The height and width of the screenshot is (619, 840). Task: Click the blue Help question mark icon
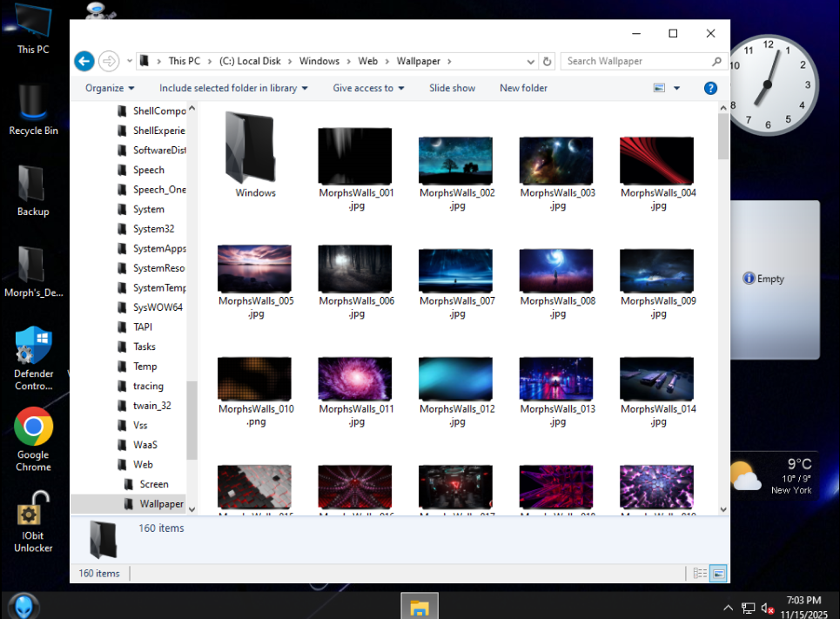point(710,88)
